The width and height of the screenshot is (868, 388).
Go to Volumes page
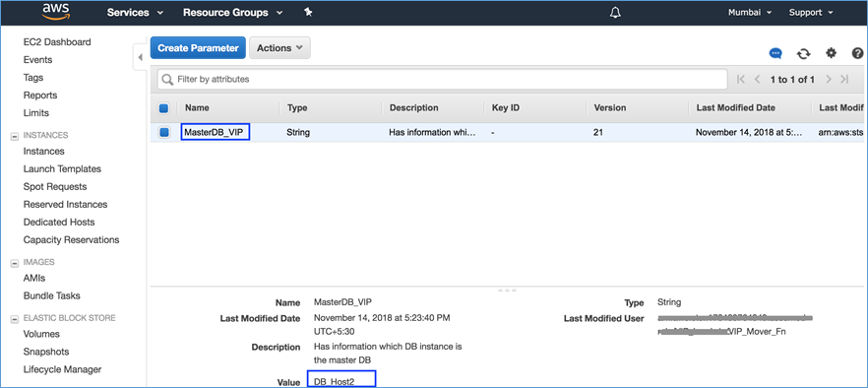tap(41, 334)
